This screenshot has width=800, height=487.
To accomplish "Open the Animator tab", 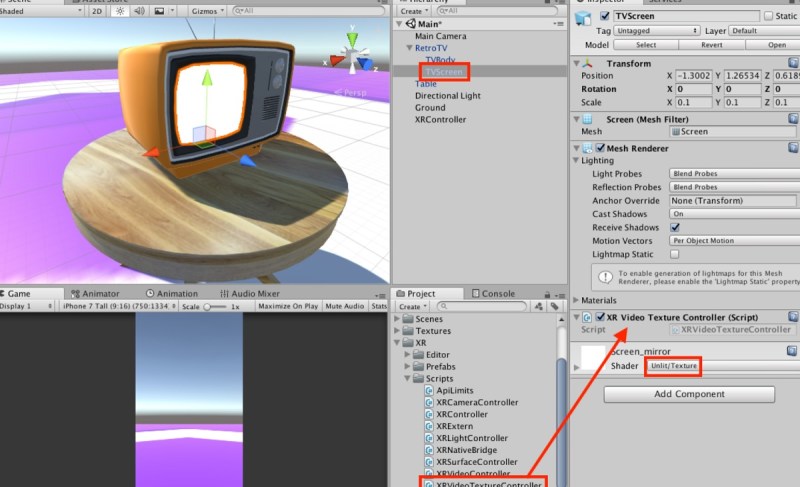I will click(x=95, y=293).
